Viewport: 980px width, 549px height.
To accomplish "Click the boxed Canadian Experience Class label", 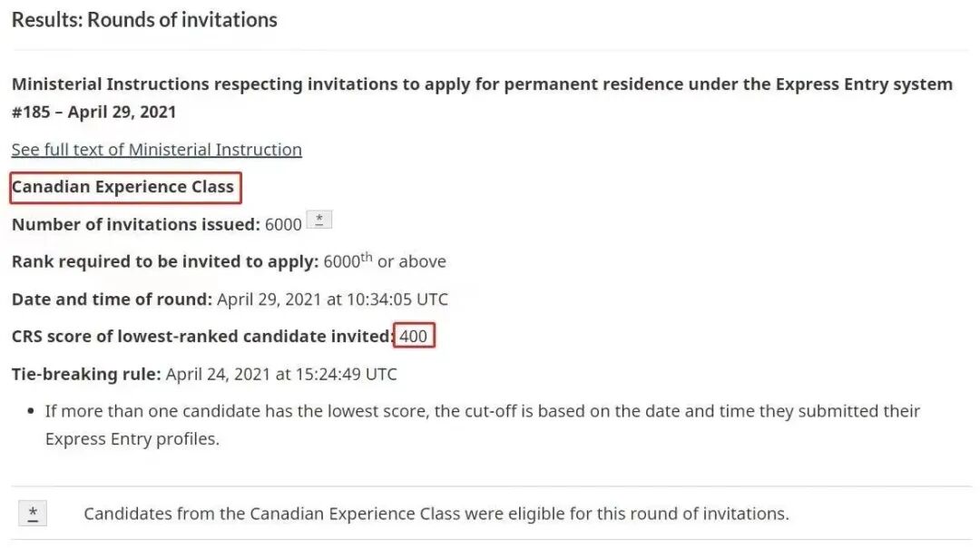I will click(125, 188).
